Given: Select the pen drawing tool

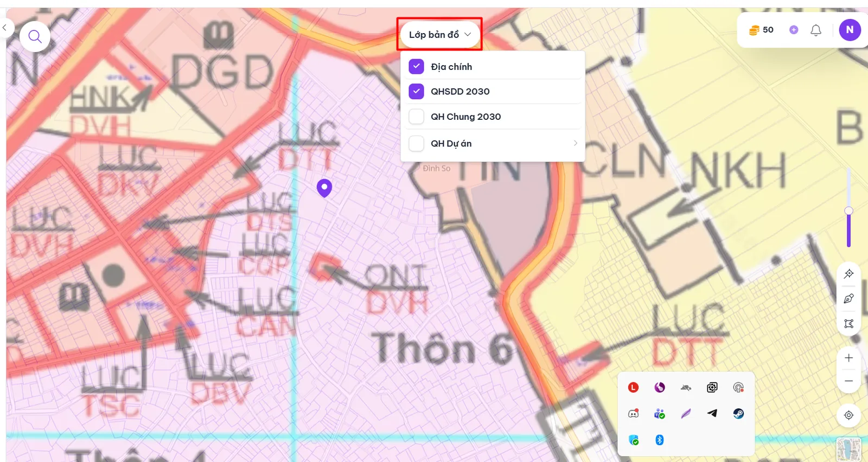Looking at the screenshot, I should 849,299.
